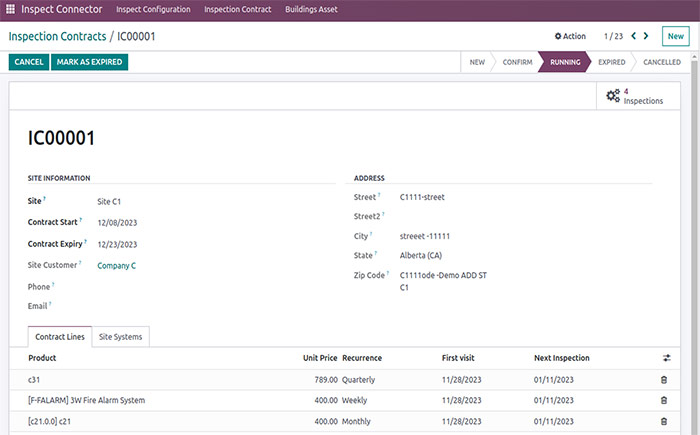Sort by Product column header
700x435 pixels.
[42, 358]
